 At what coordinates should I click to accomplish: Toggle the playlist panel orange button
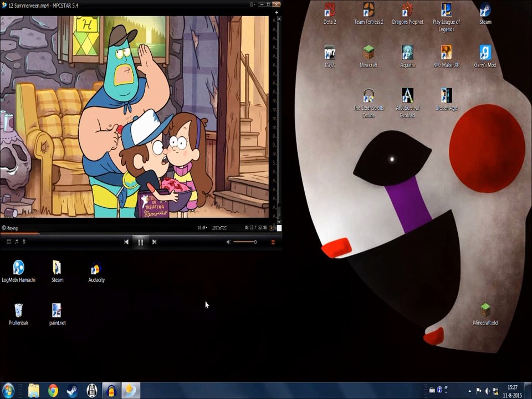273,242
